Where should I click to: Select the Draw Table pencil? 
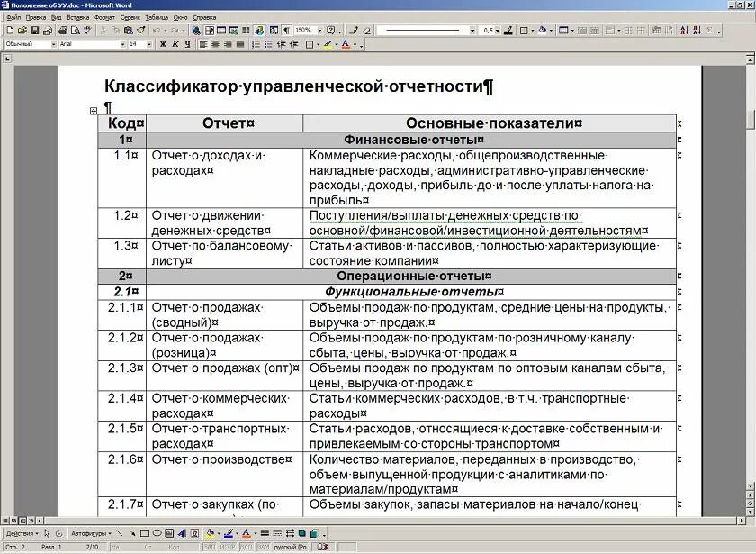click(354, 31)
